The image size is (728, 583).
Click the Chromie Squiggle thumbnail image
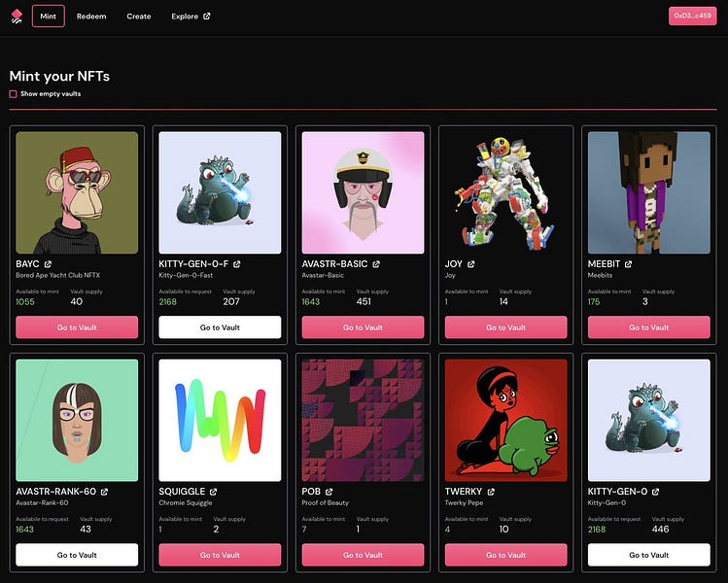(220, 420)
